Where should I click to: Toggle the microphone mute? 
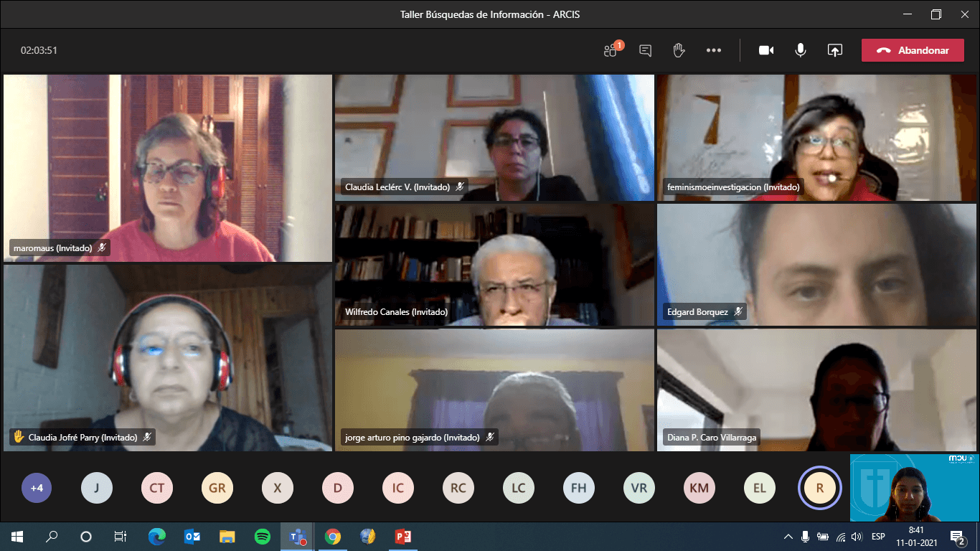click(x=801, y=50)
